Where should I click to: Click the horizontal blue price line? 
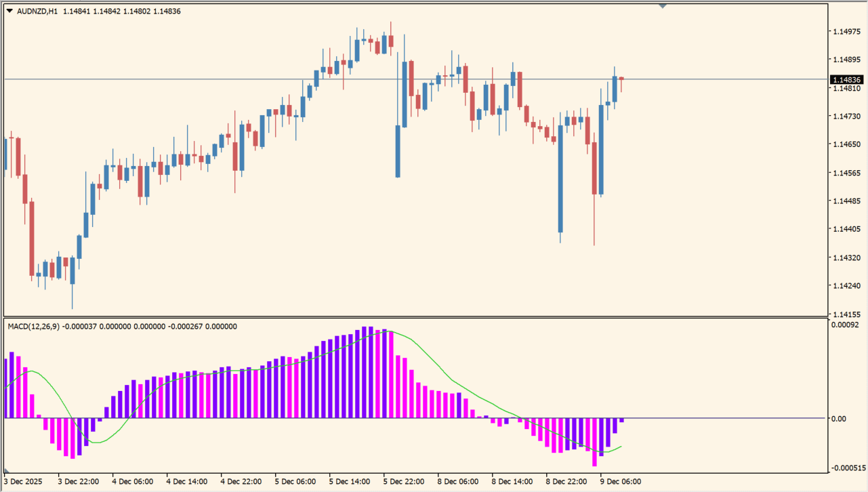coord(271,79)
